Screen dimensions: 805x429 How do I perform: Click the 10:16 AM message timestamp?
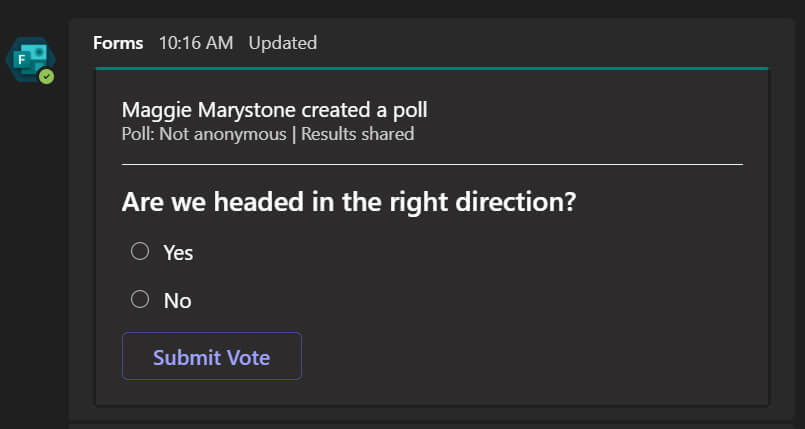coord(196,43)
